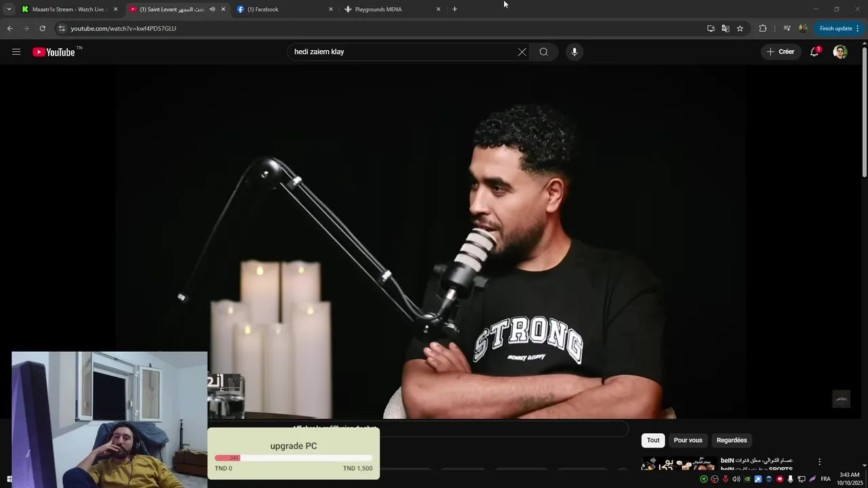Viewport: 868px width, 488px height.
Task: Close the Facebook tab
Action: (x=331, y=9)
